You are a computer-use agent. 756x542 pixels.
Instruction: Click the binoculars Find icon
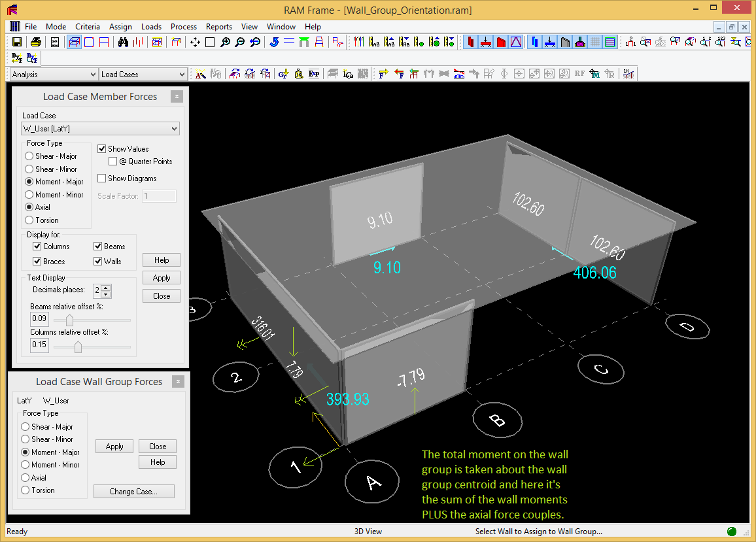(124, 42)
